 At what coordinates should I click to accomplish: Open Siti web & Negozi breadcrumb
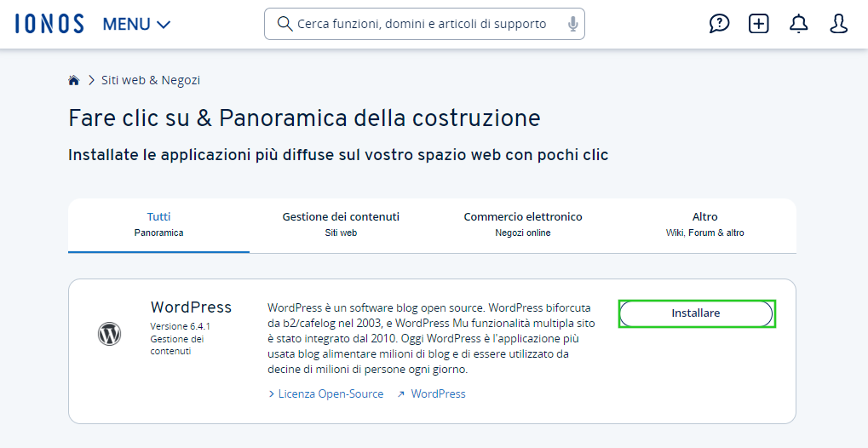(151, 80)
